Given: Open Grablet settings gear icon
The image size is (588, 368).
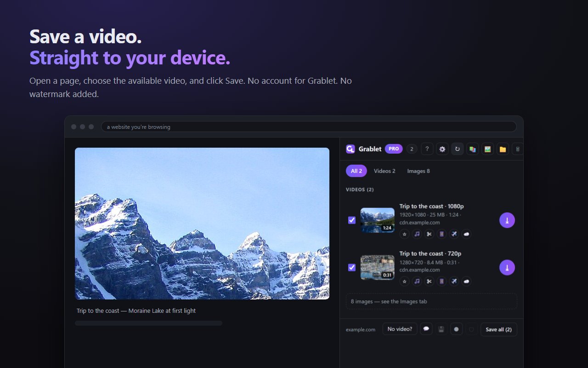Looking at the screenshot, I should click(x=442, y=149).
